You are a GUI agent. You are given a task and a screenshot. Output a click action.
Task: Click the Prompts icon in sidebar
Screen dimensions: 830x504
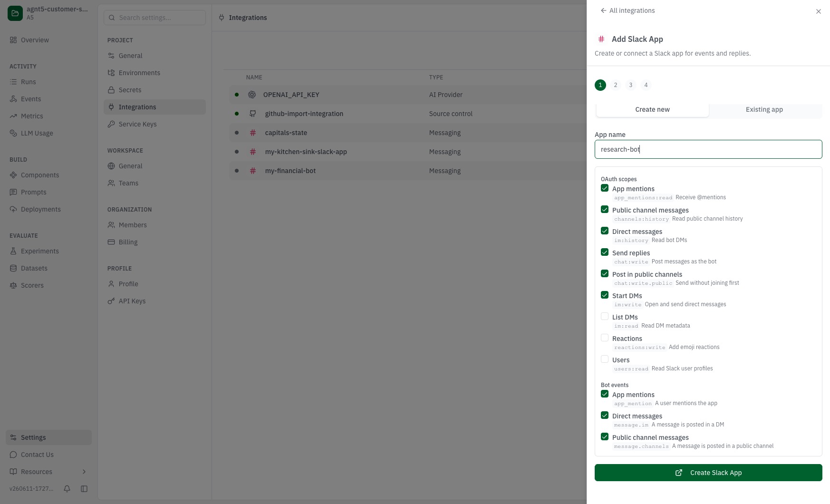pyautogui.click(x=13, y=192)
